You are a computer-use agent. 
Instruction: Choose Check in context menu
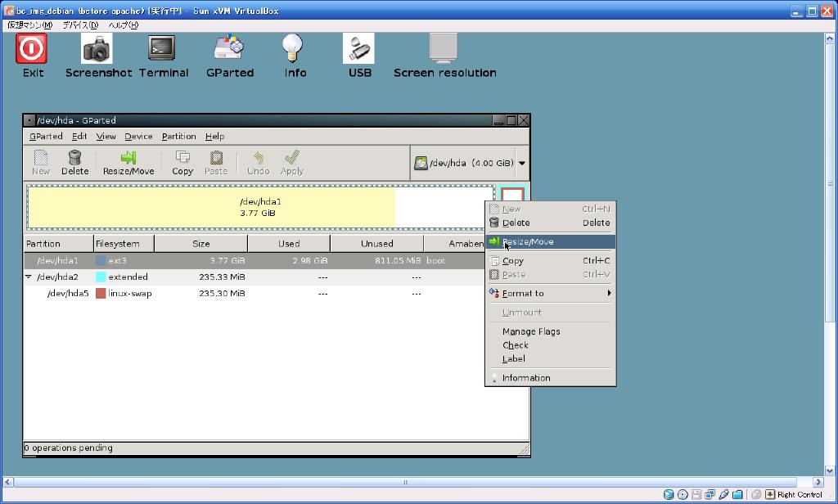[x=551, y=345]
